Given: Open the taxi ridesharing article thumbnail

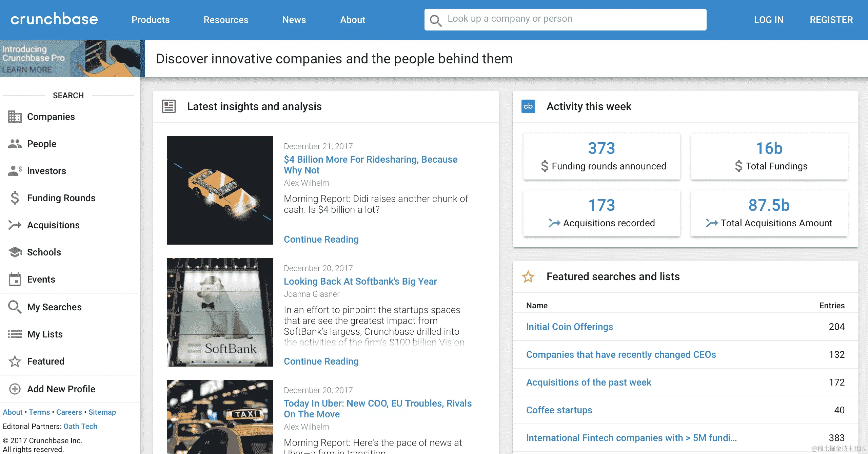Looking at the screenshot, I should point(220,190).
